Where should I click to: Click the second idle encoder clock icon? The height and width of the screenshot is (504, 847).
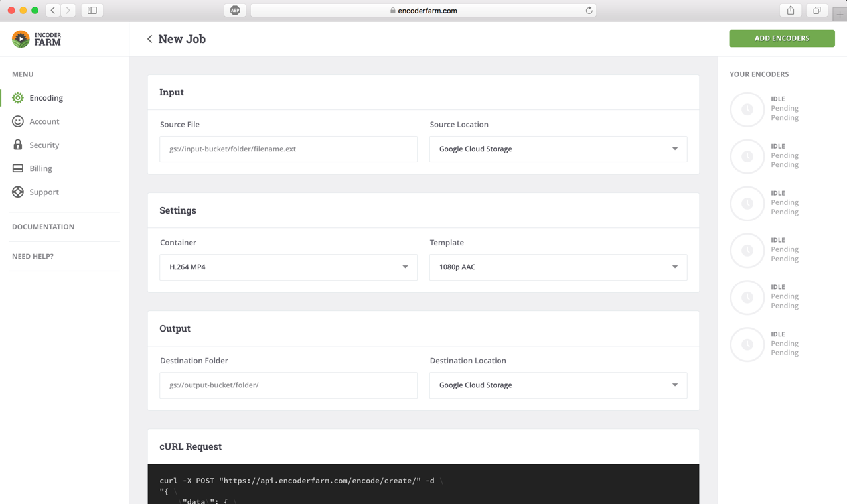coord(747,157)
